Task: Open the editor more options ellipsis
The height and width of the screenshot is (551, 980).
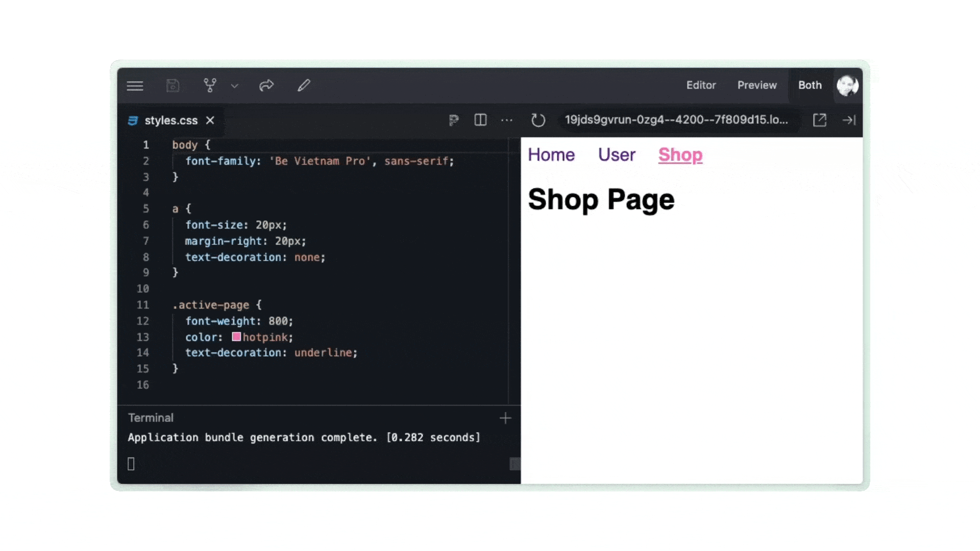Action: [507, 120]
